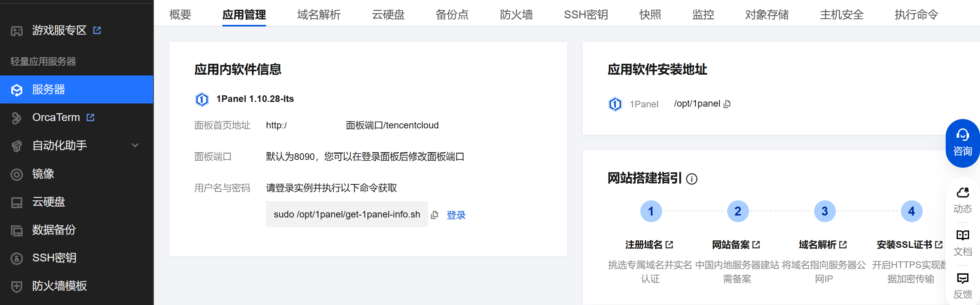
Task: Click the OrcaTerm terminal icon
Action: (x=17, y=118)
